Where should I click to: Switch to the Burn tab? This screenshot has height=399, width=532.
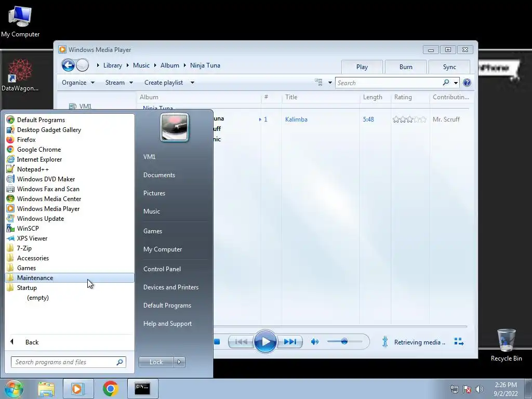406,67
